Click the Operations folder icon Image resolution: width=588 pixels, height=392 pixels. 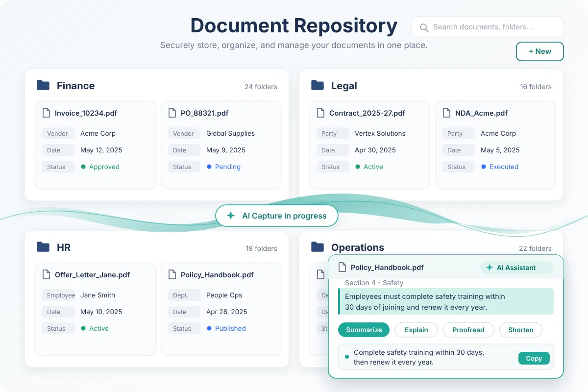[x=318, y=247]
